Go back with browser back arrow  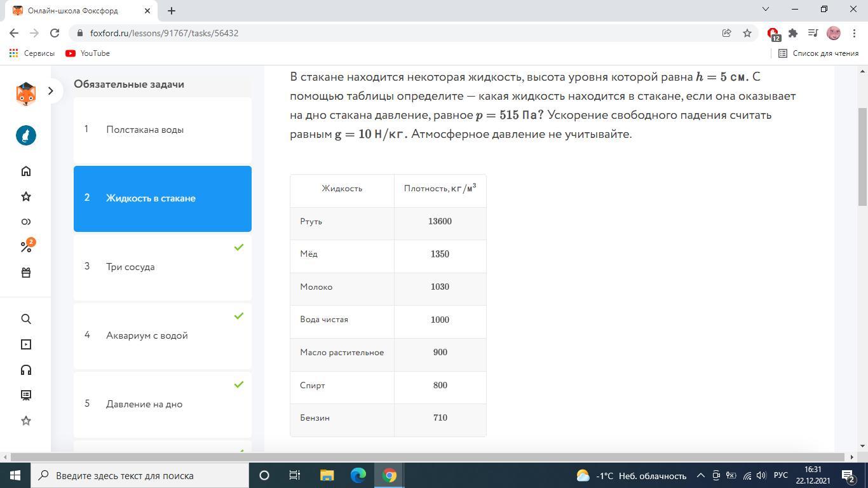[x=14, y=33]
